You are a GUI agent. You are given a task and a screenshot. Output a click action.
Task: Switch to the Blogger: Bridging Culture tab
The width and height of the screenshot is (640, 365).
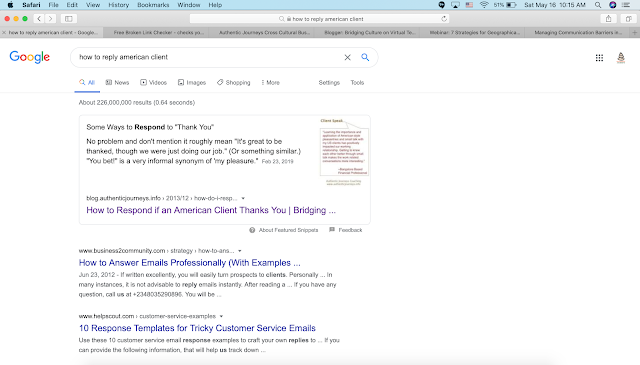click(368, 33)
